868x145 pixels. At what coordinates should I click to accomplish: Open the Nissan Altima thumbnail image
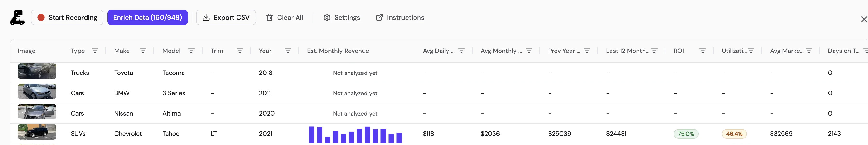[x=37, y=112]
